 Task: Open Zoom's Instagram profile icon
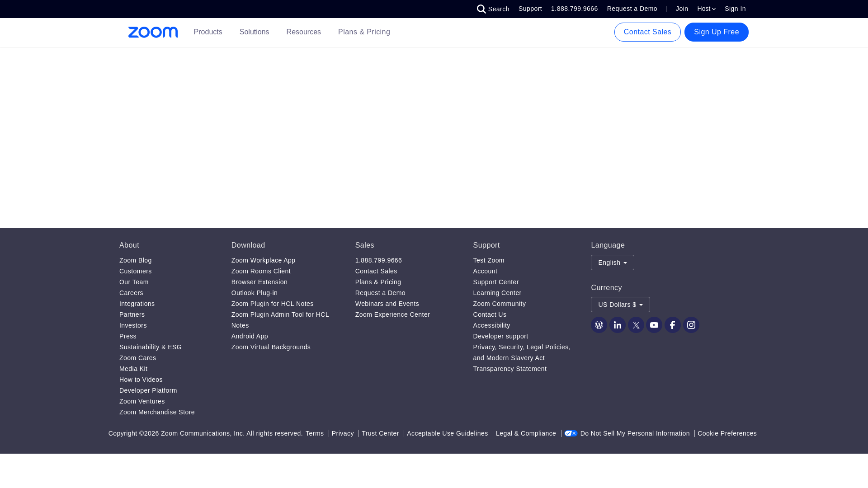click(x=691, y=325)
